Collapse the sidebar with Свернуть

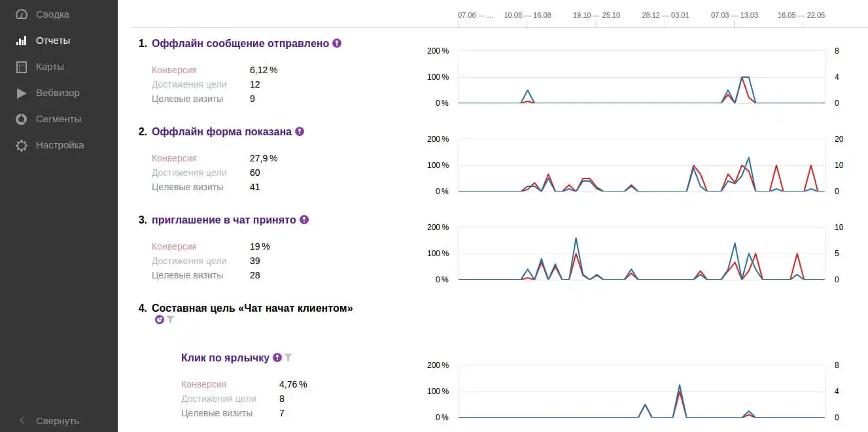(x=57, y=421)
